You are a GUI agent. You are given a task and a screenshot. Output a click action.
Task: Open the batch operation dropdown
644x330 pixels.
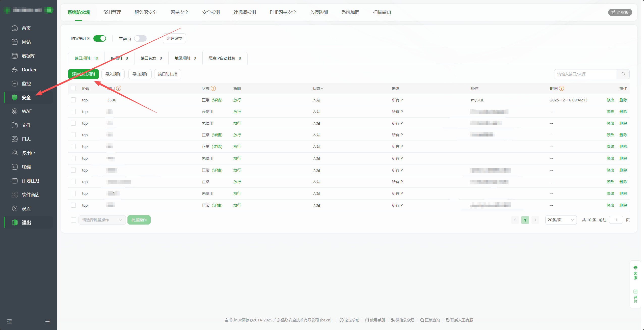pos(102,220)
